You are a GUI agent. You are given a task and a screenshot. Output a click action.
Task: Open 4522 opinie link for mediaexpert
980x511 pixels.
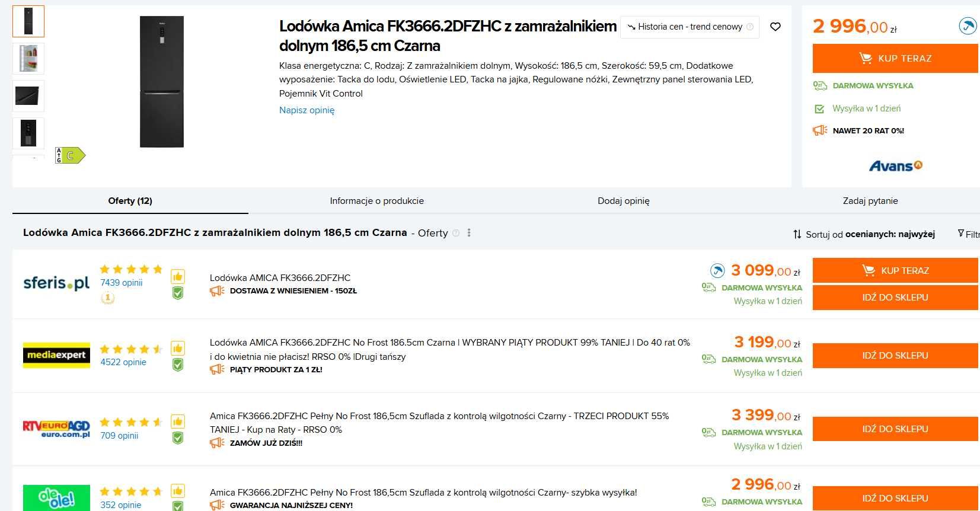(123, 362)
